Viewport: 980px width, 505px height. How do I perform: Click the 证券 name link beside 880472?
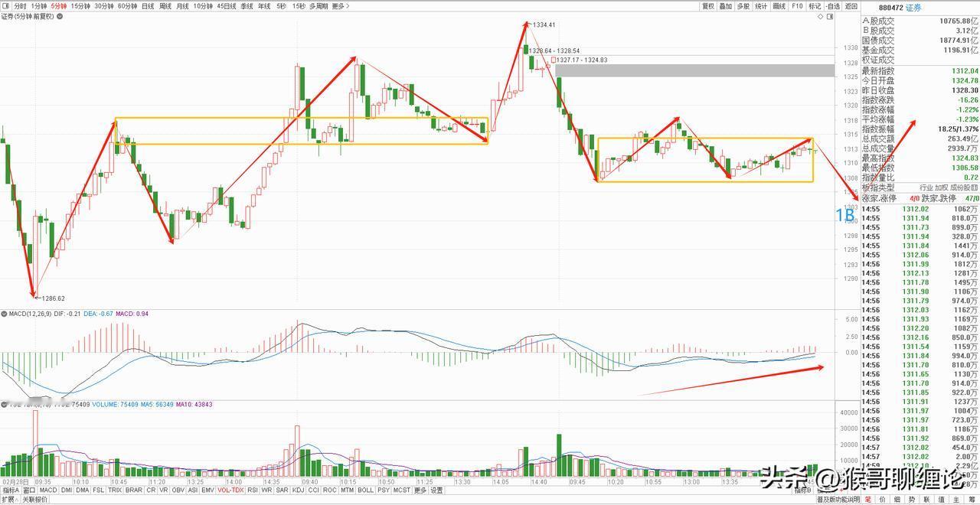coord(913,8)
